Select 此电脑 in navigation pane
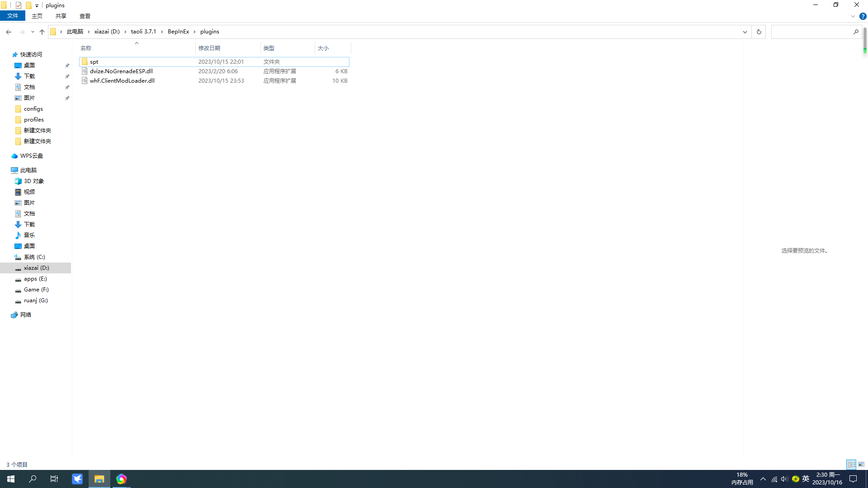The height and width of the screenshot is (488, 868). click(x=28, y=170)
